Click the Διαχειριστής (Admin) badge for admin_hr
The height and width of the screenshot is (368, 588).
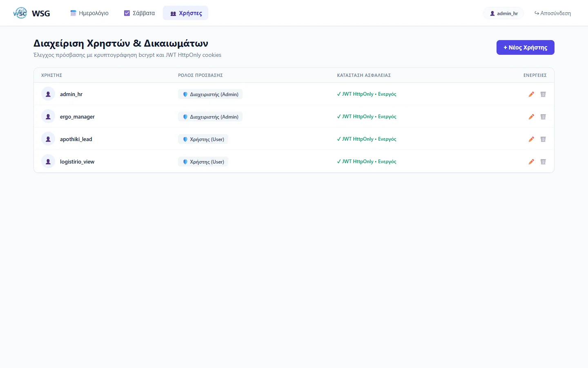coord(210,94)
